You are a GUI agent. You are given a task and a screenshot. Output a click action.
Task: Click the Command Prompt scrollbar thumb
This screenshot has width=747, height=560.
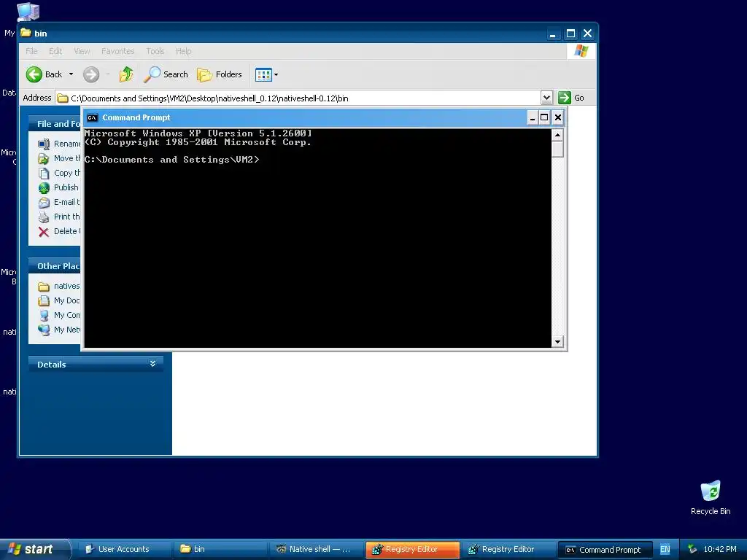click(557, 149)
